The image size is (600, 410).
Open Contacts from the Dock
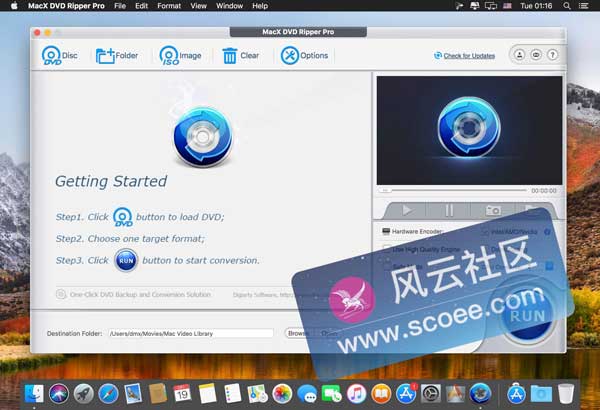tap(158, 394)
